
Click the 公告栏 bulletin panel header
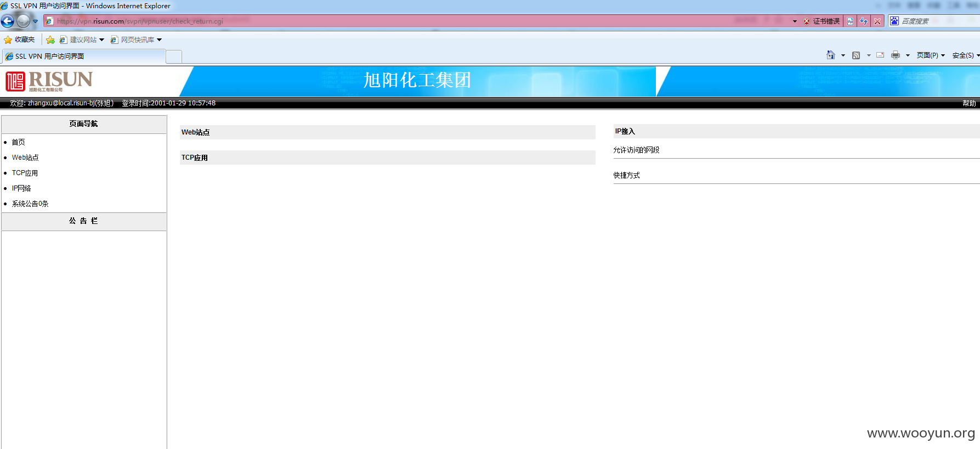point(84,221)
